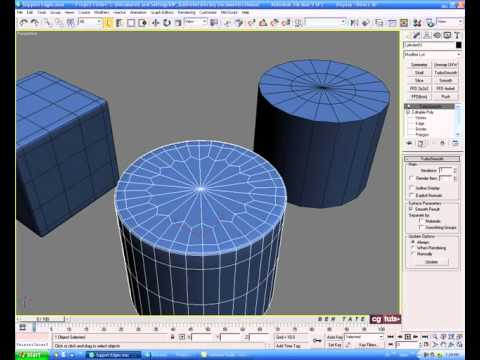
Task: Click the Pin Stack icon
Action: [x=409, y=143]
